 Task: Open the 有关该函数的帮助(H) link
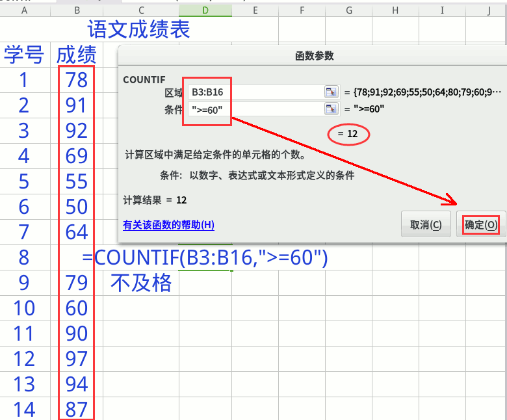tap(168, 225)
